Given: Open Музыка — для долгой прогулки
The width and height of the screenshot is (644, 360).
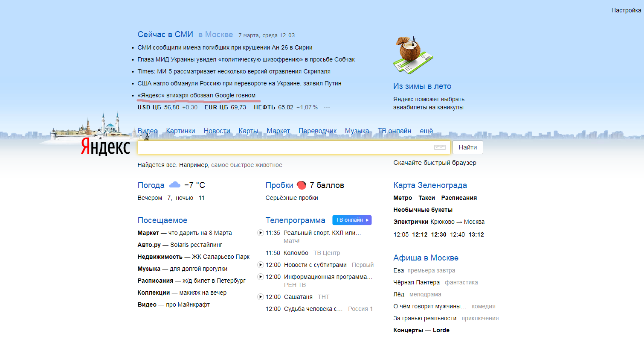Looking at the screenshot, I should pos(182,269).
